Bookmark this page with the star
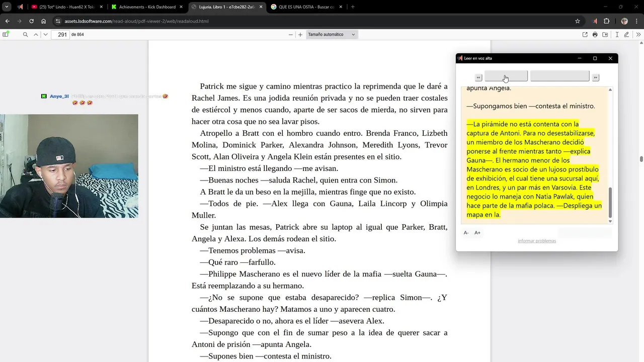 tap(578, 21)
